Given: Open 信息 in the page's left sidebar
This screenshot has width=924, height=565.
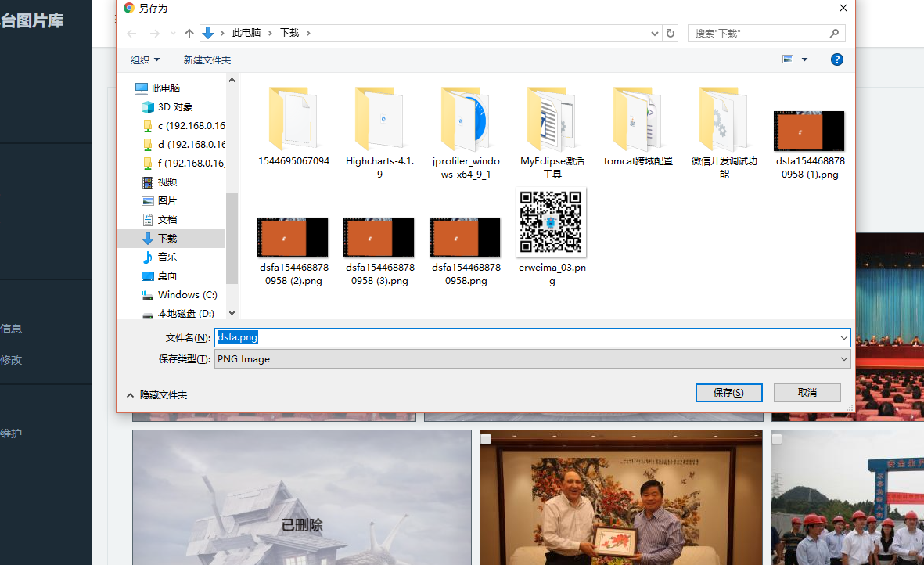Looking at the screenshot, I should click(11, 329).
